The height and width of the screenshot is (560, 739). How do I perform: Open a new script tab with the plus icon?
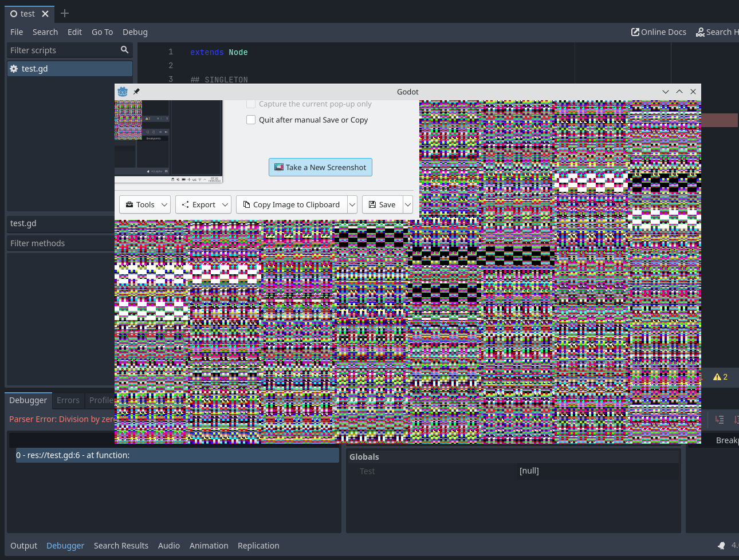pyautogui.click(x=65, y=13)
